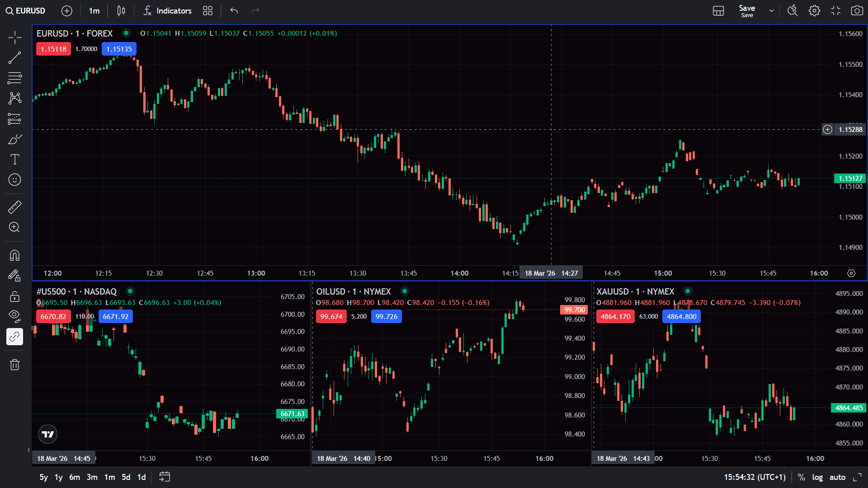Viewport: 868px width, 488px height.
Task: Click the EURUSD buy price 1.15135
Action: click(x=119, y=49)
